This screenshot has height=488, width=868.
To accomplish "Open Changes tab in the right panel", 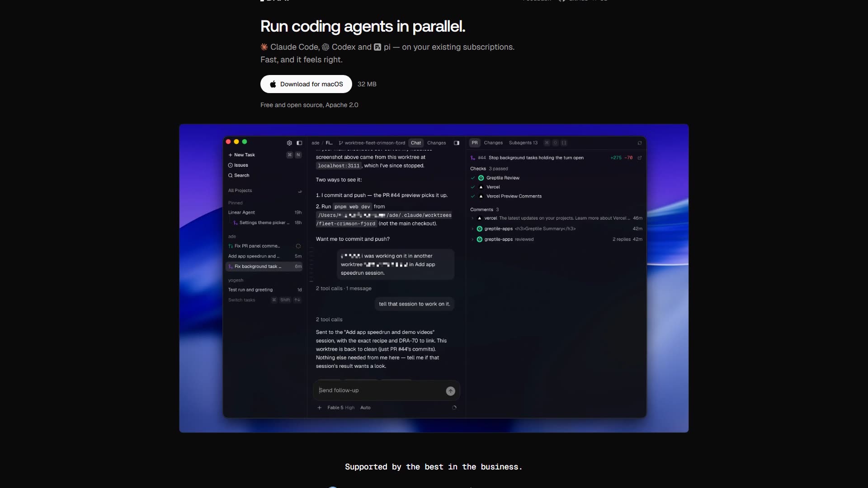I will [493, 143].
